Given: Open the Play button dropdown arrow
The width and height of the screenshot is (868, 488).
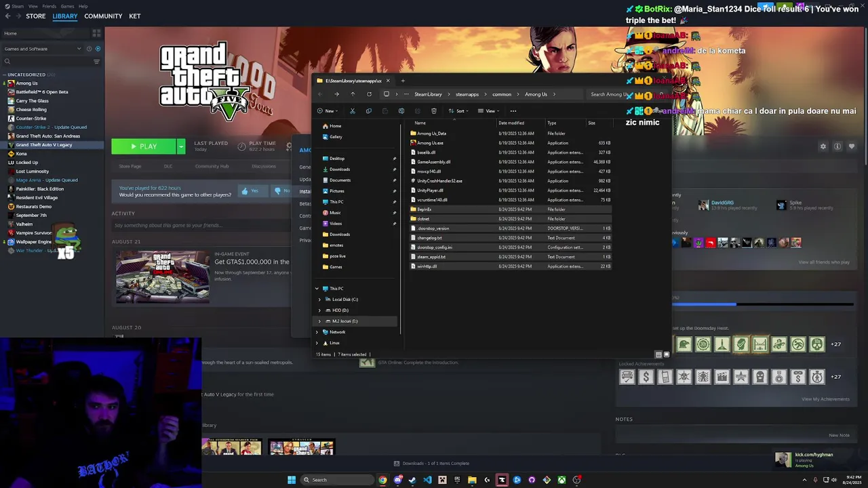Looking at the screenshot, I should click(180, 146).
